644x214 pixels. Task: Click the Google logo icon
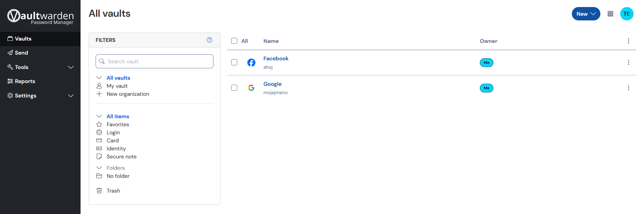click(251, 88)
